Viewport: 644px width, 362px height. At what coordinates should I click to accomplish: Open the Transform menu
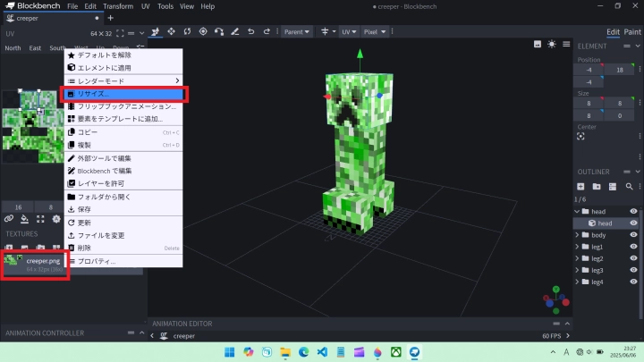click(x=117, y=6)
